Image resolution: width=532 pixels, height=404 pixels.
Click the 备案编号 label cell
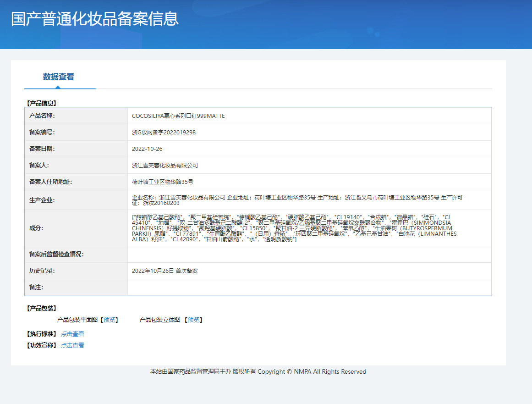pyautogui.click(x=76, y=133)
